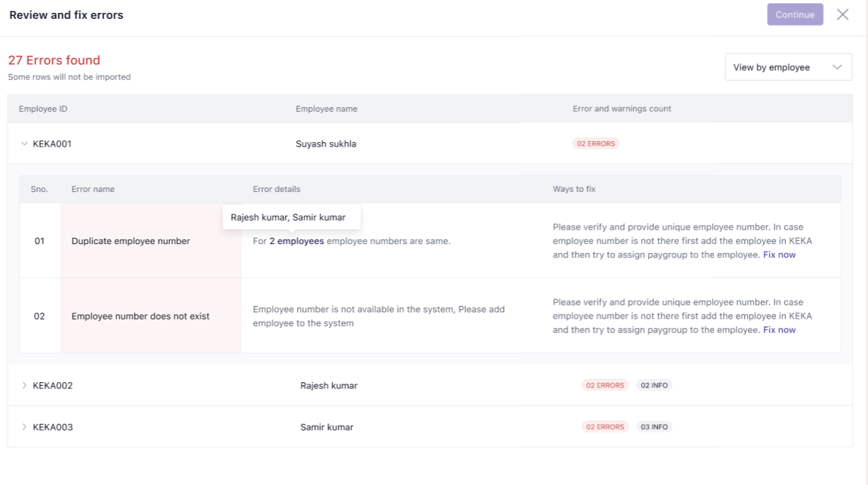Screen dimensions: 868x485
Task: Click the Employee name column header
Action: tap(326, 109)
